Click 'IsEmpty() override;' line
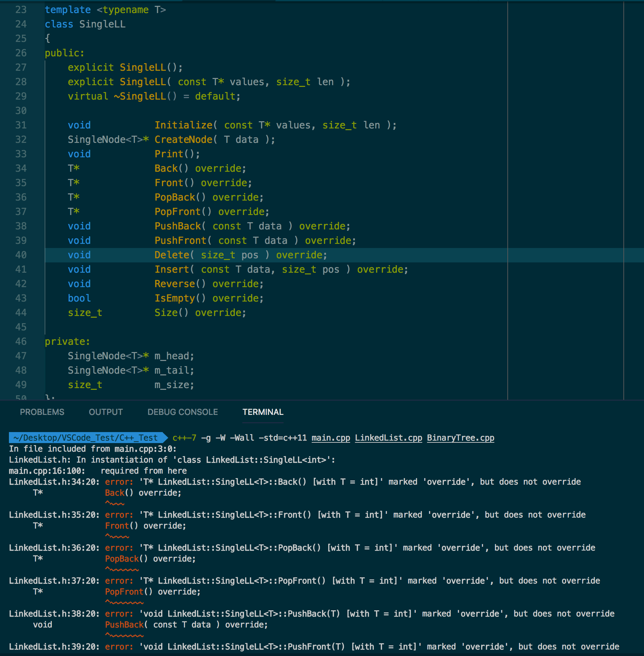The width and height of the screenshot is (644, 656). click(x=209, y=298)
